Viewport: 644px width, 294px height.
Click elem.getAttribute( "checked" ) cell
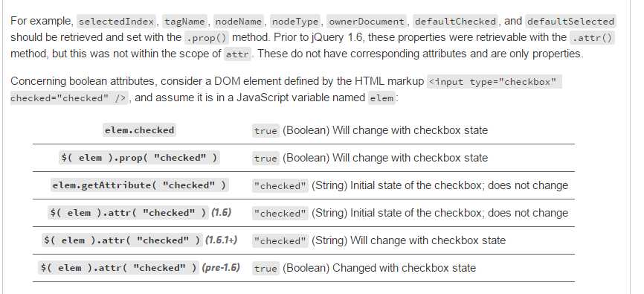[x=139, y=185]
